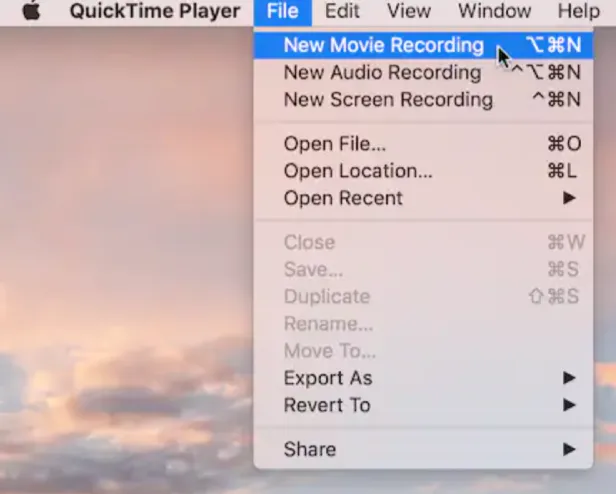Open the Apple menu
The image size is (616, 494).
coord(32,12)
